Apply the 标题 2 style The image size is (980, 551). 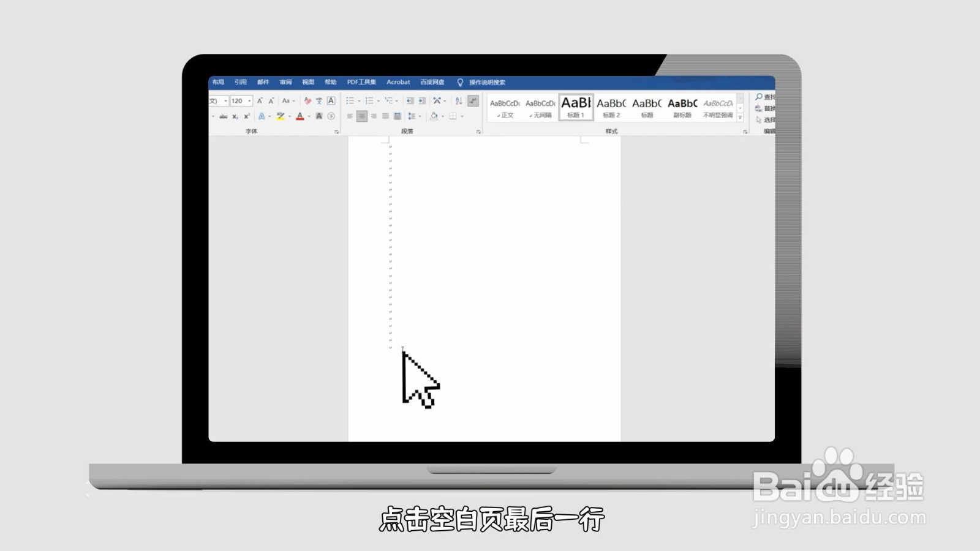[x=611, y=108]
